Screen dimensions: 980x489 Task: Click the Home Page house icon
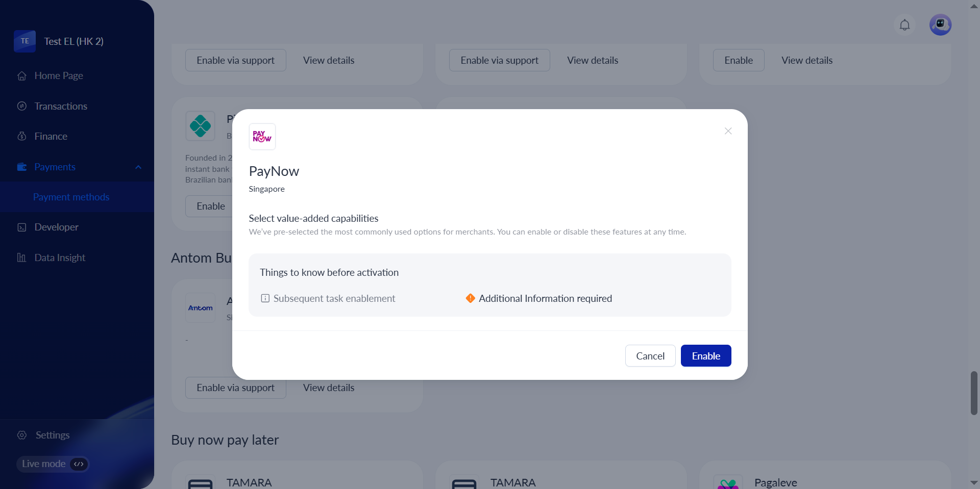pyautogui.click(x=22, y=76)
